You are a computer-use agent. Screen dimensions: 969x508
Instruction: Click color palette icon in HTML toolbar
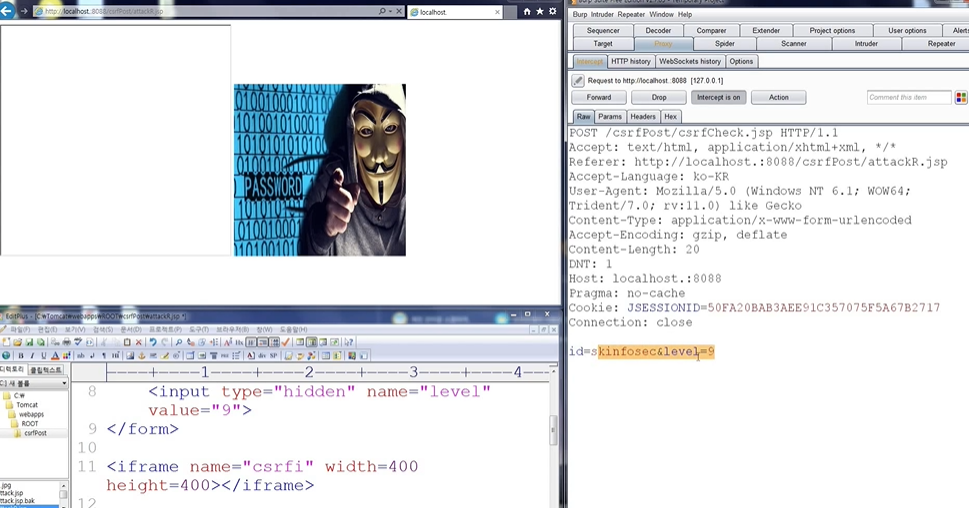coord(66,356)
